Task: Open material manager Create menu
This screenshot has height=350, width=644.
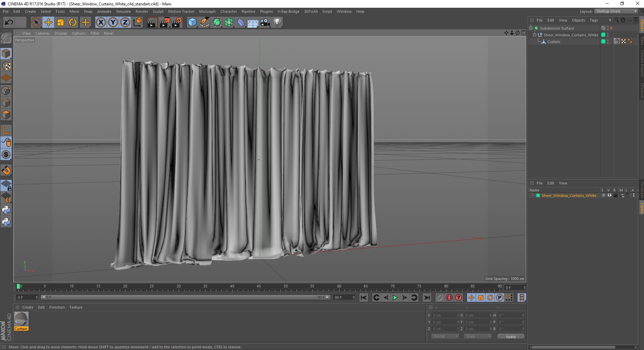Action: pos(28,307)
